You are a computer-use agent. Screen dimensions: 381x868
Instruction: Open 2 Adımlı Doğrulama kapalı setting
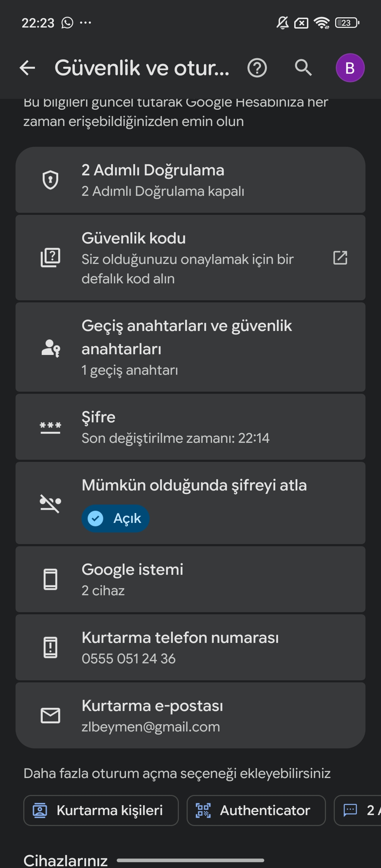click(x=190, y=180)
